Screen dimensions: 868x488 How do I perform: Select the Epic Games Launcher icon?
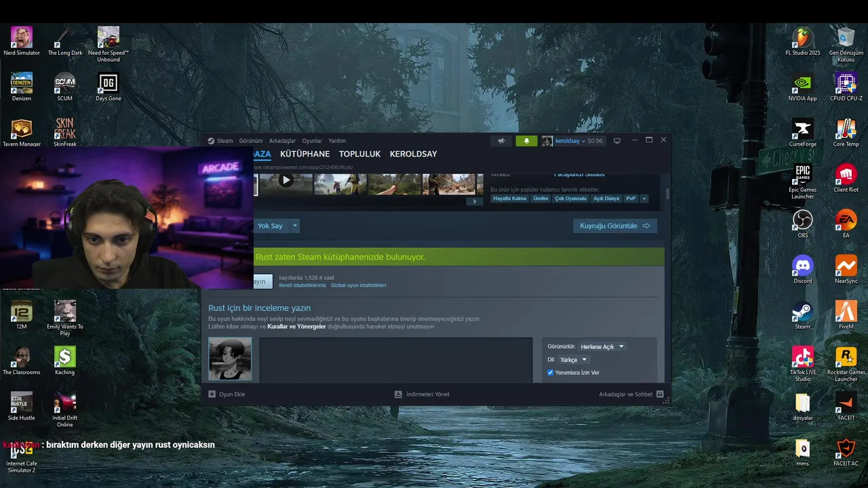click(x=803, y=181)
